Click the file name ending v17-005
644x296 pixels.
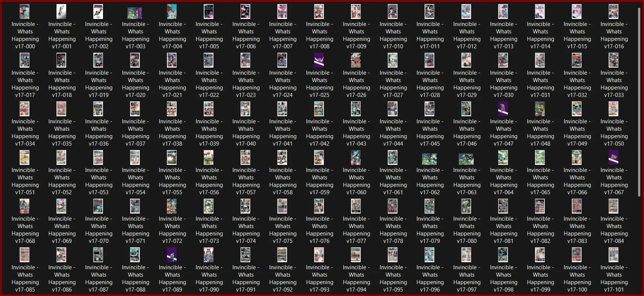pyautogui.click(x=209, y=35)
